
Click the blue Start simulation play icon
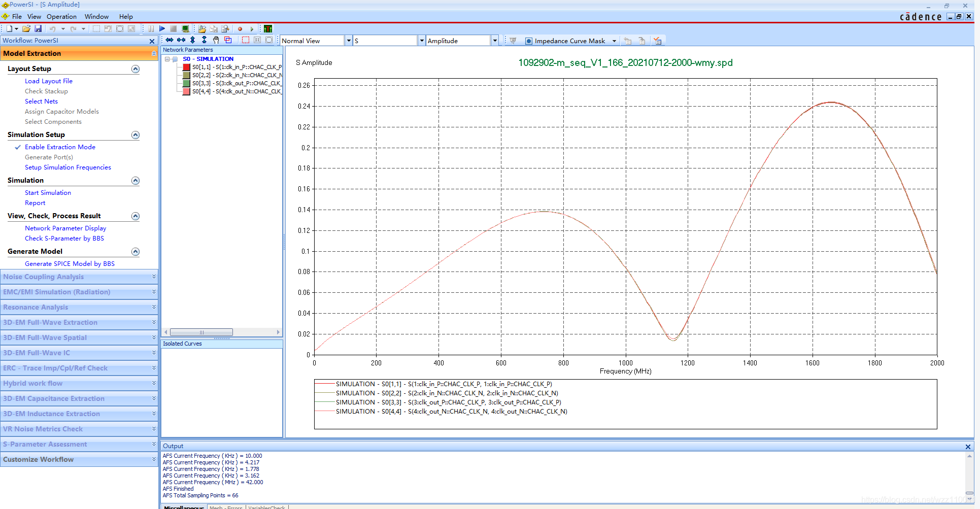click(x=162, y=29)
